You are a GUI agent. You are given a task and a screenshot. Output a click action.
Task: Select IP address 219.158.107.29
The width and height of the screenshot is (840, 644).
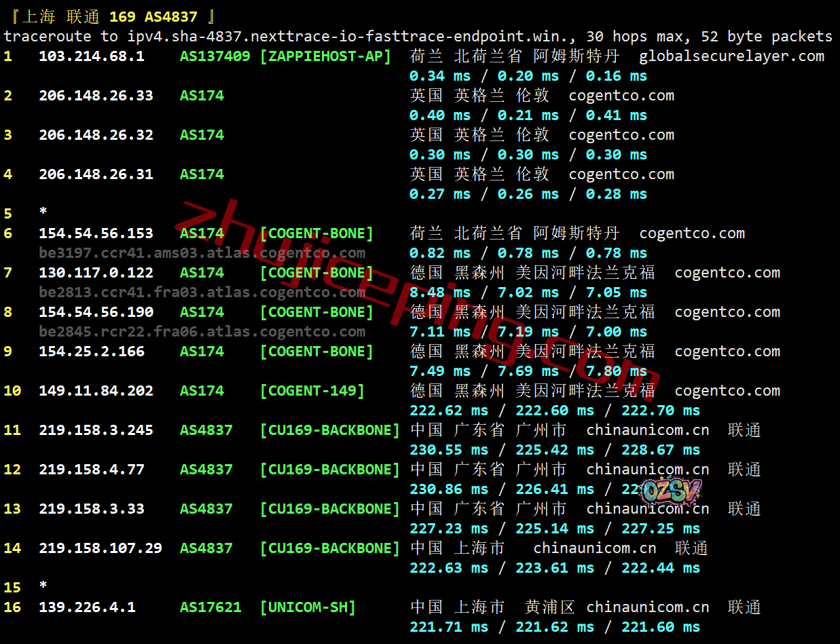pos(100,548)
